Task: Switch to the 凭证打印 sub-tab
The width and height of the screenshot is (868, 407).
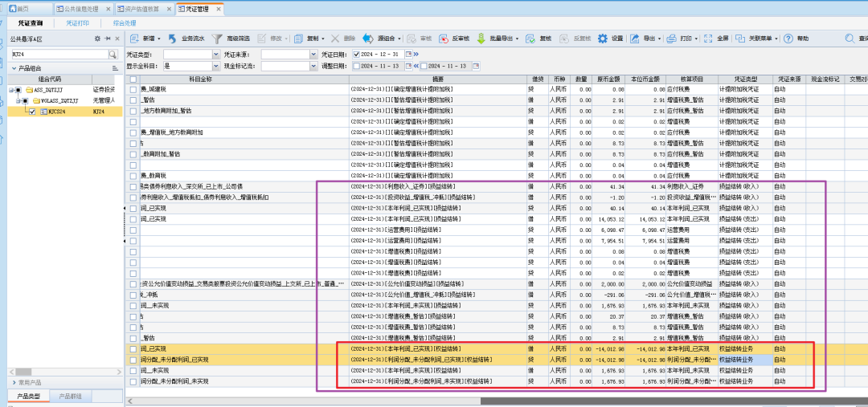Action: 79,23
